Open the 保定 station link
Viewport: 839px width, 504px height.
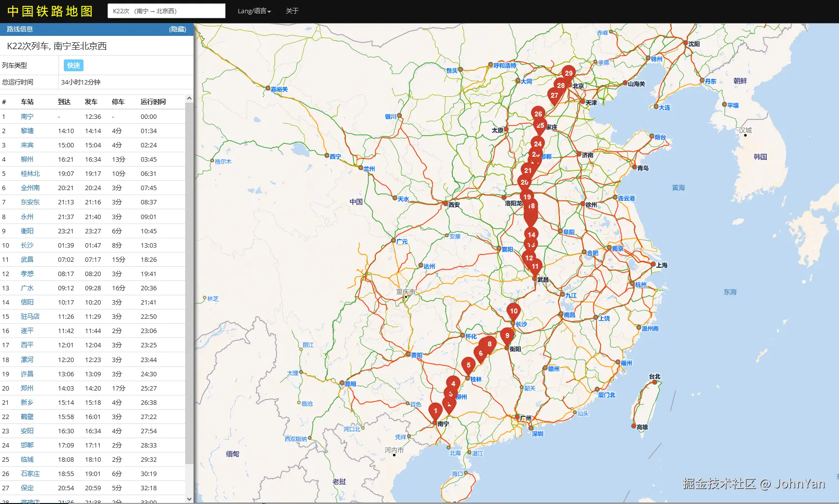tap(27, 488)
